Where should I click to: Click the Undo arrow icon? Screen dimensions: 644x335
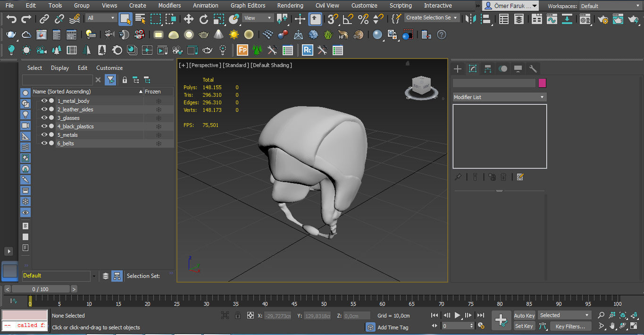11,19
